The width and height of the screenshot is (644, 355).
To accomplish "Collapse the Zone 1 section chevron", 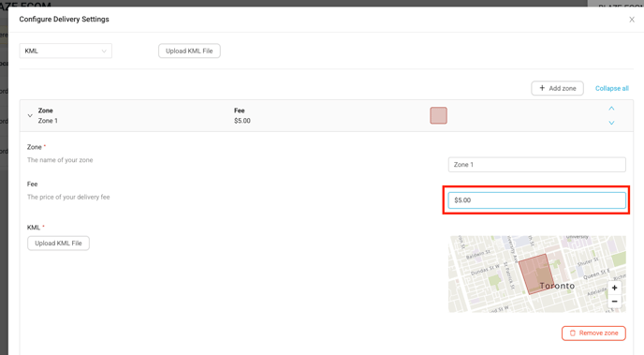I will [x=30, y=116].
